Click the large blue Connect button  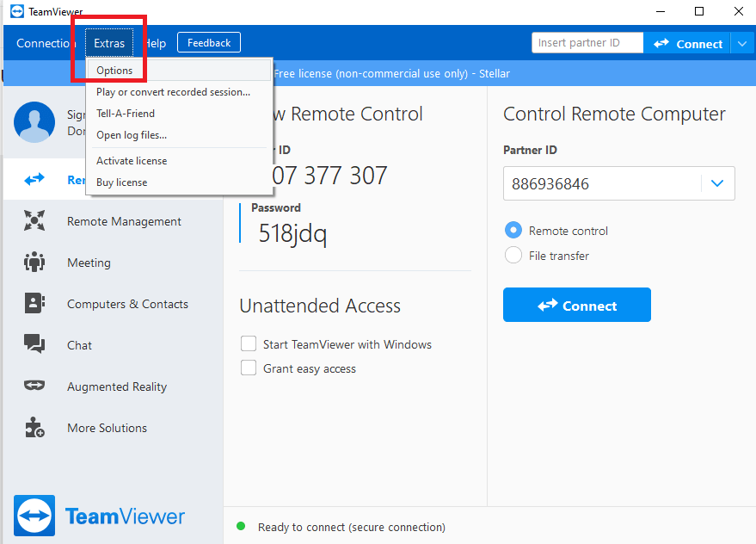(576, 305)
